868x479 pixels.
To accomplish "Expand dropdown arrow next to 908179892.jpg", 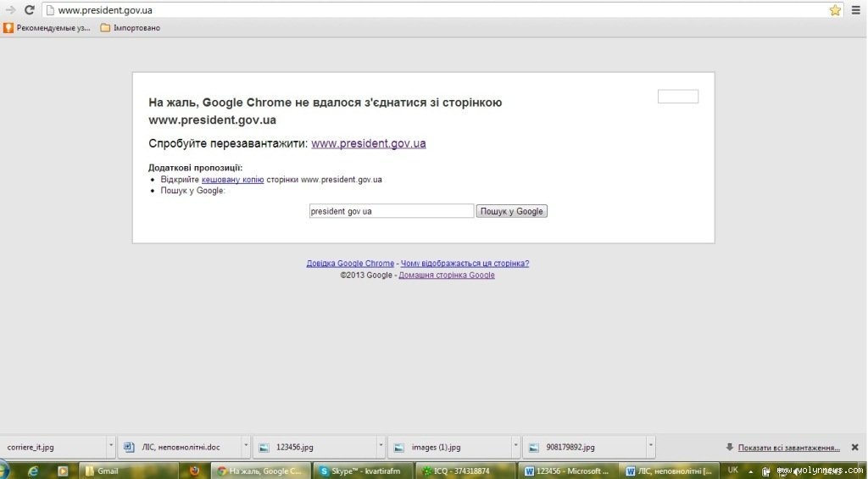I will (650, 447).
